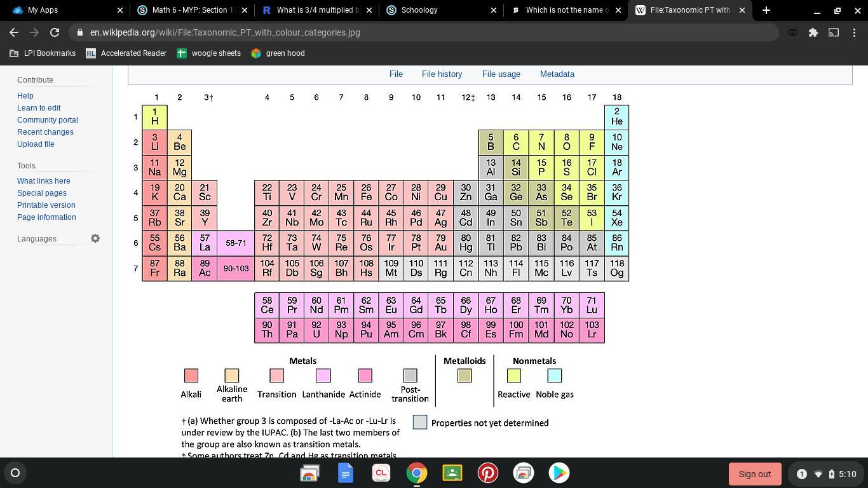Click the browser reload icon
This screenshot has width=868, height=488.
[55, 32]
